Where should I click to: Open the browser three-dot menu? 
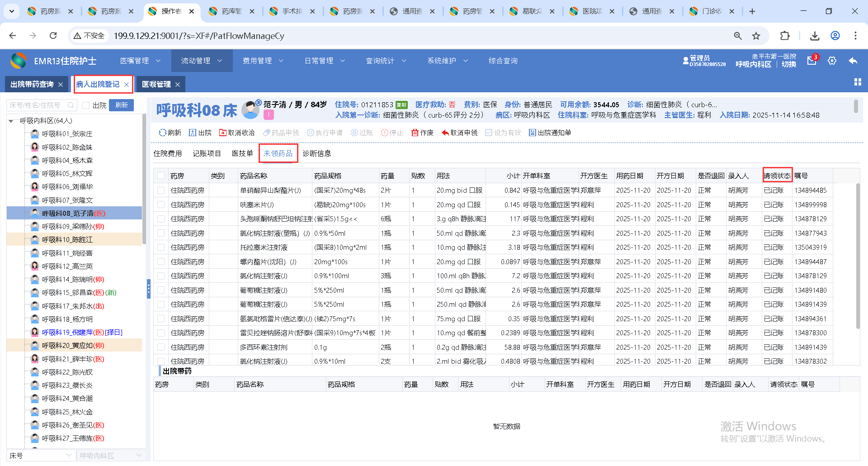click(855, 36)
